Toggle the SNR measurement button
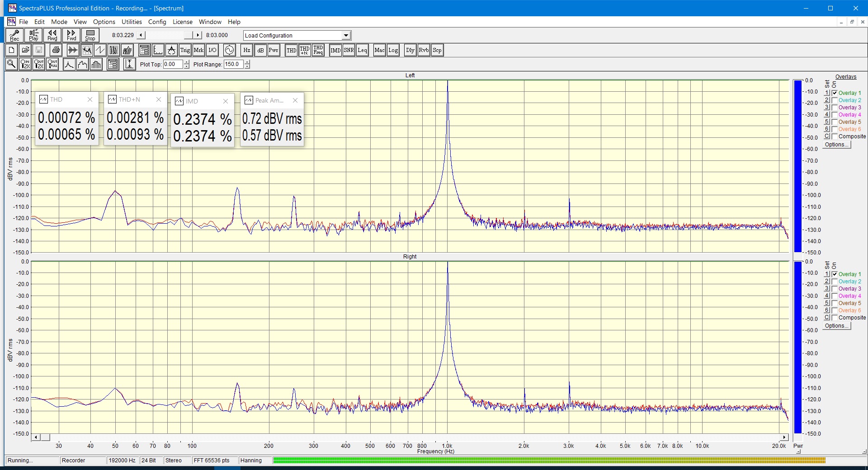Screen dimensions: 868x470 coord(349,50)
